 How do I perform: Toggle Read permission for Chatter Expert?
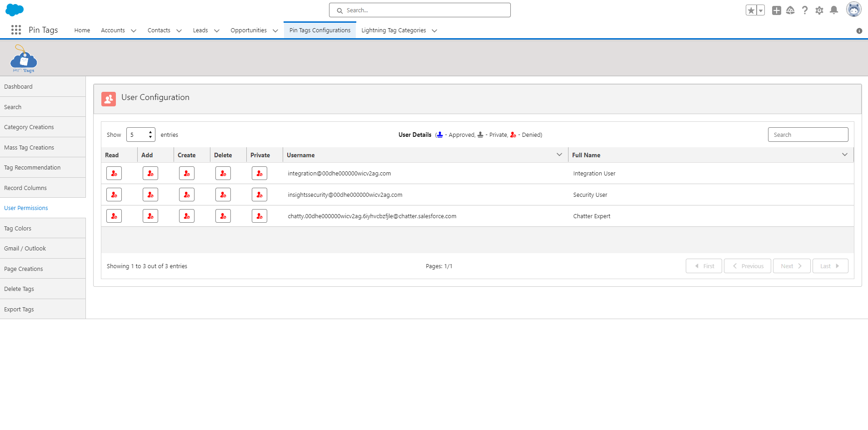point(114,216)
